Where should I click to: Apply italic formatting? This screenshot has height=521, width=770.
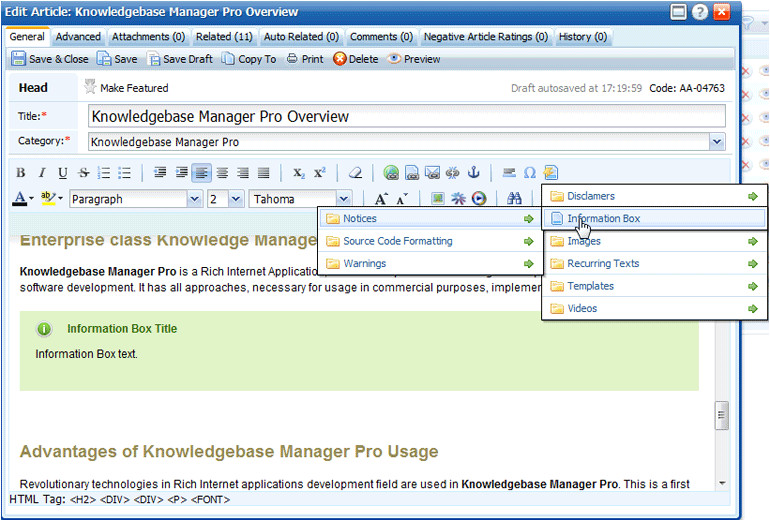pos(42,173)
